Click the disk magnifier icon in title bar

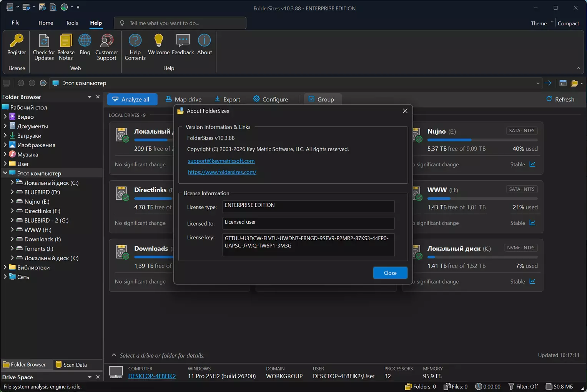click(x=43, y=7)
